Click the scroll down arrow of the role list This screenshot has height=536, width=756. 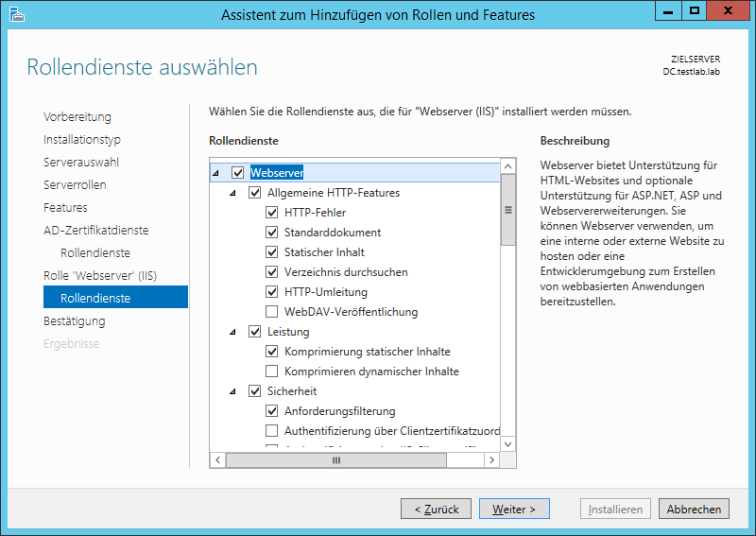[507, 443]
